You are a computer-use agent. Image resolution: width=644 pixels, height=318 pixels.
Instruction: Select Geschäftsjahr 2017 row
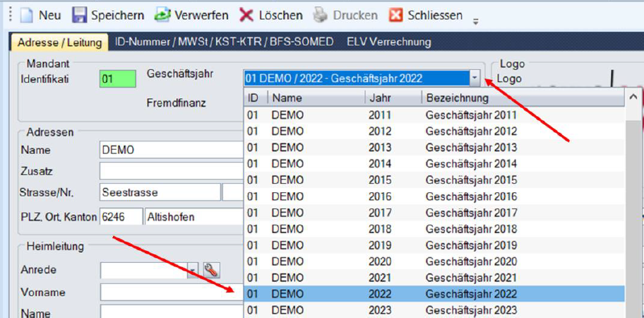click(434, 213)
